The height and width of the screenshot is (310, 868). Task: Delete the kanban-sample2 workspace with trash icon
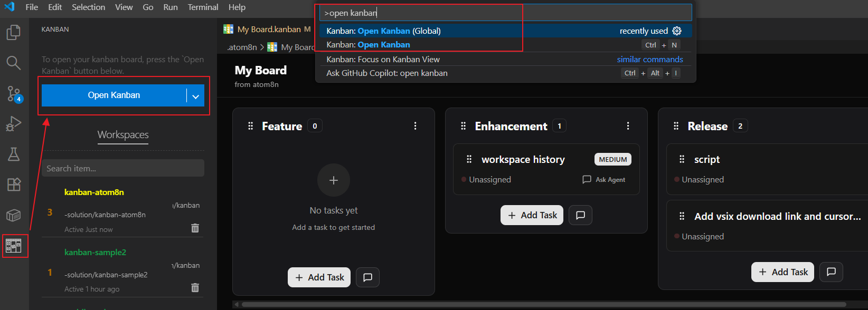(195, 287)
